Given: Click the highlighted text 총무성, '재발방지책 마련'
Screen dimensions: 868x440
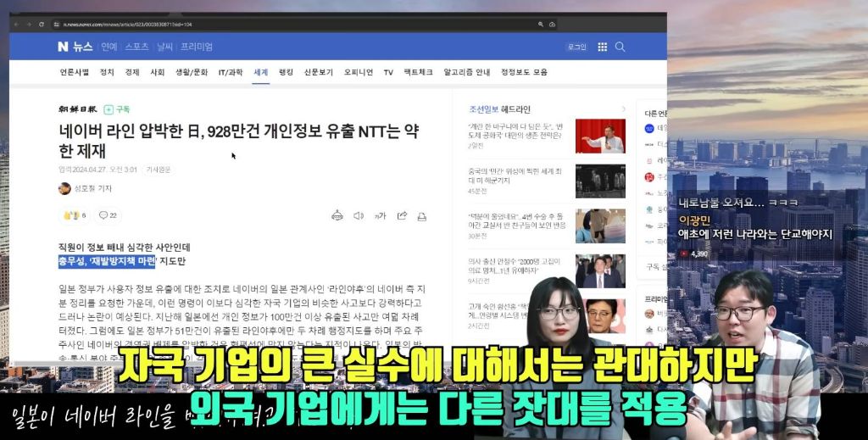Looking at the screenshot, I should click(108, 261).
